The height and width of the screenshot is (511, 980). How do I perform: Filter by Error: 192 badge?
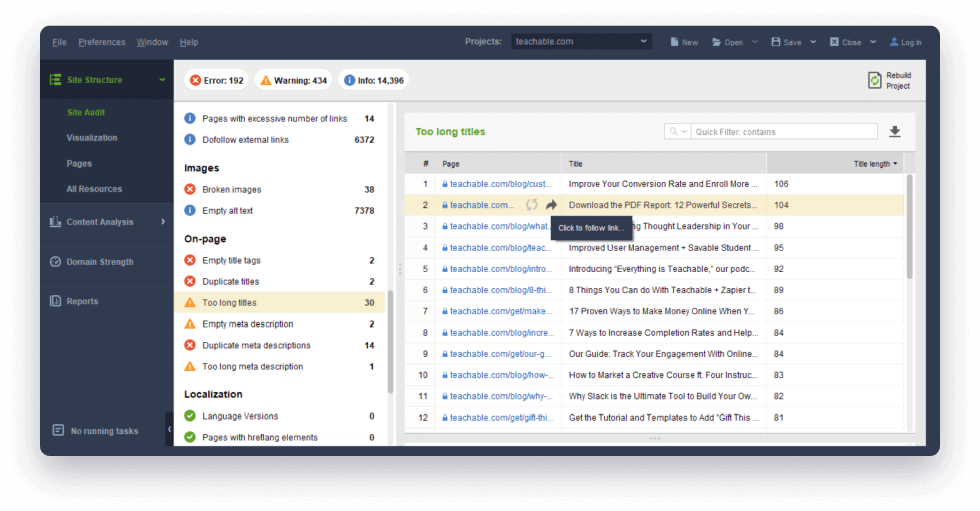point(216,80)
